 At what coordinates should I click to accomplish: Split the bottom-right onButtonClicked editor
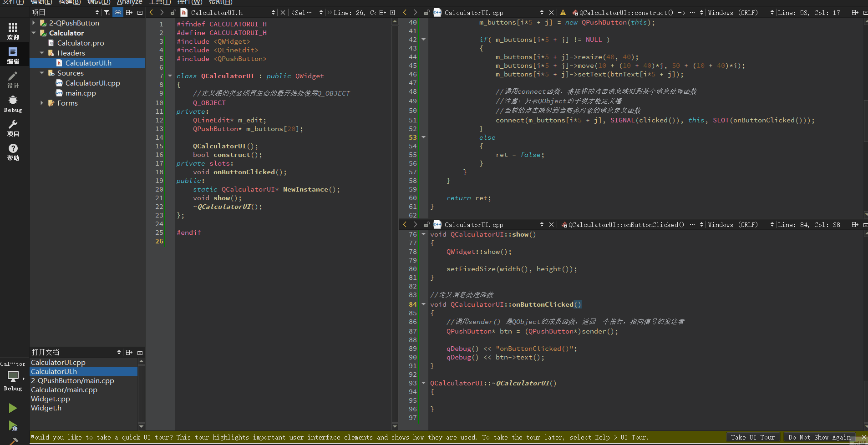pyautogui.click(x=855, y=225)
